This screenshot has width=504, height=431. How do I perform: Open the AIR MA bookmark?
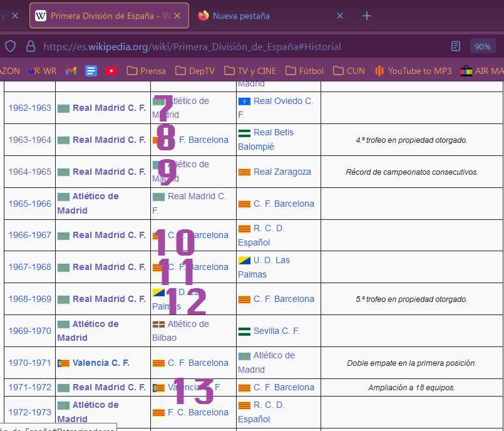[x=482, y=71]
